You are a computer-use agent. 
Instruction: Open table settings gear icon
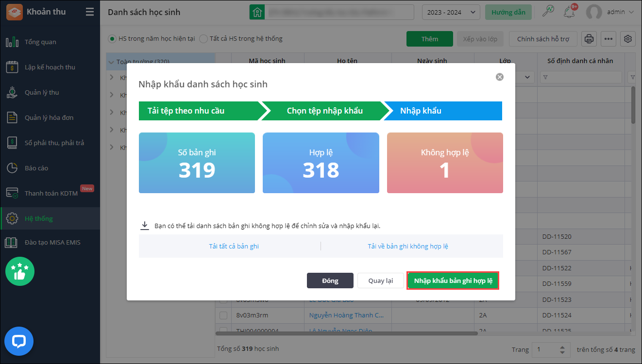628,39
